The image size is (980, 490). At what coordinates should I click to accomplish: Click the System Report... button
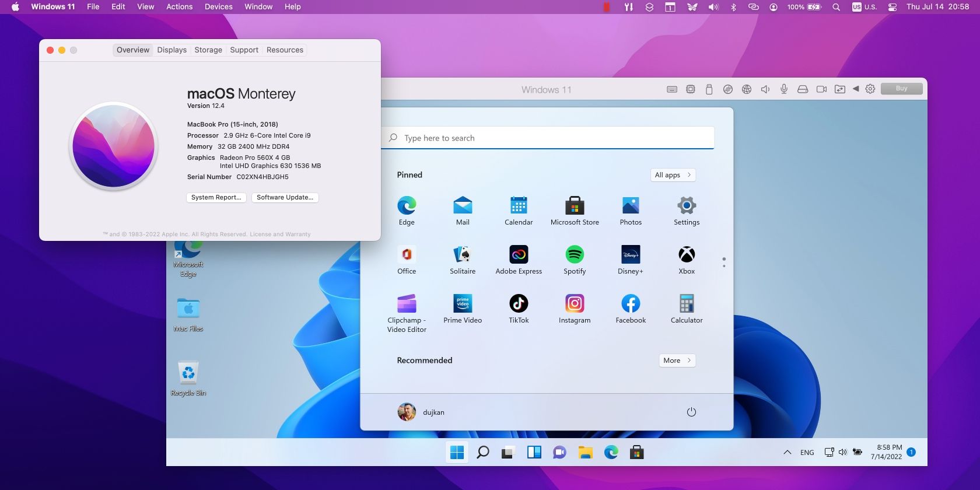tap(216, 198)
